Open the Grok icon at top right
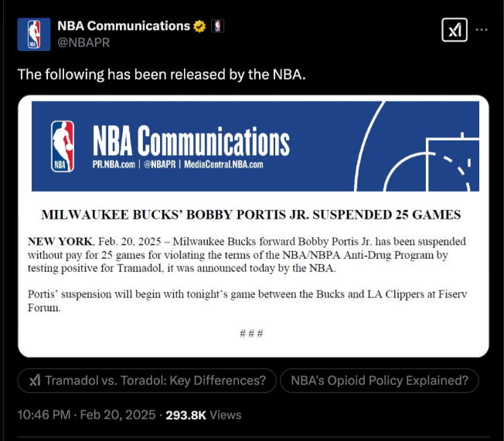Screen dimensions: 504x441 click(x=454, y=30)
